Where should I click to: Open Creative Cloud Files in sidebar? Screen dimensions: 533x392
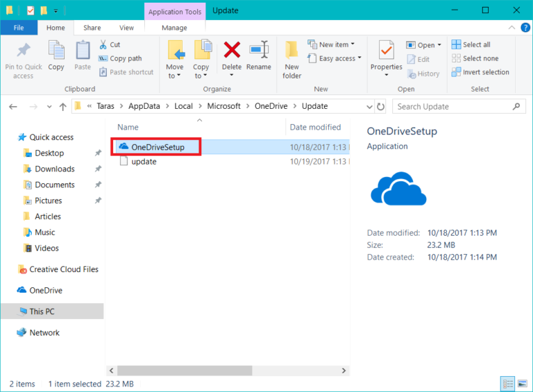(x=64, y=269)
